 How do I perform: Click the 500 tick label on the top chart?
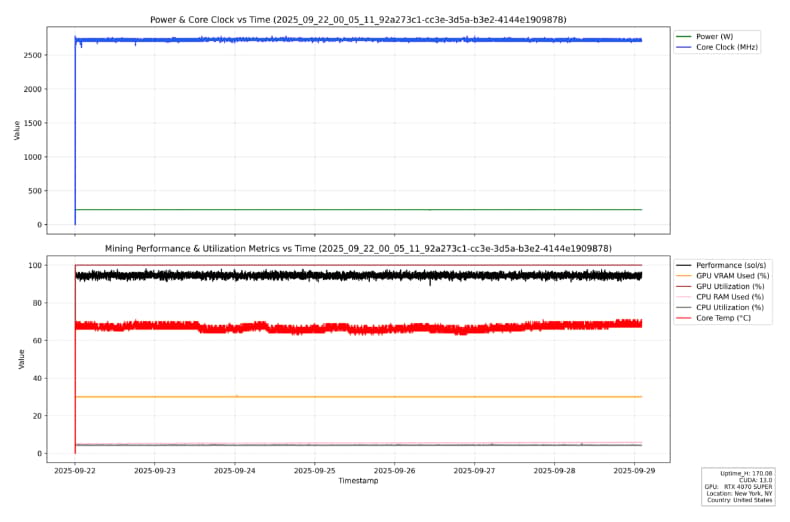pos(35,191)
